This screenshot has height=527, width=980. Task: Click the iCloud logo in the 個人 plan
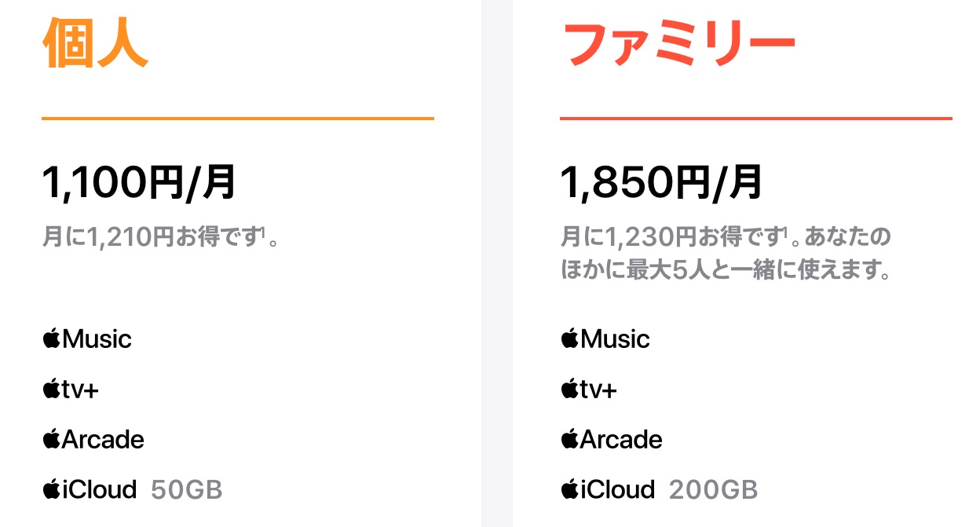pyautogui.click(x=90, y=490)
